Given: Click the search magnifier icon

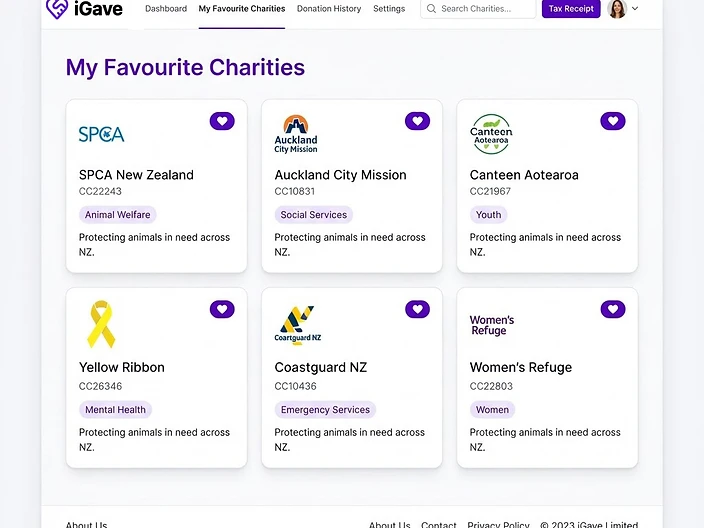Looking at the screenshot, I should [431, 9].
